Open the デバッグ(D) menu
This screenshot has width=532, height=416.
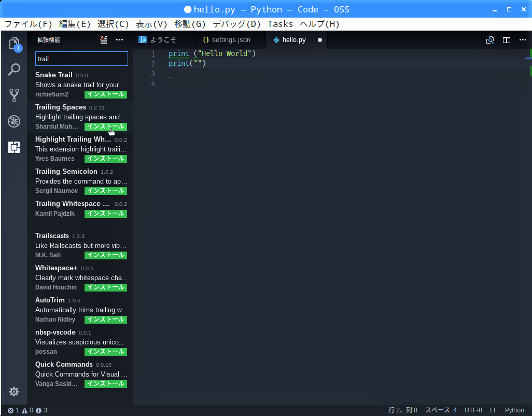tap(236, 24)
